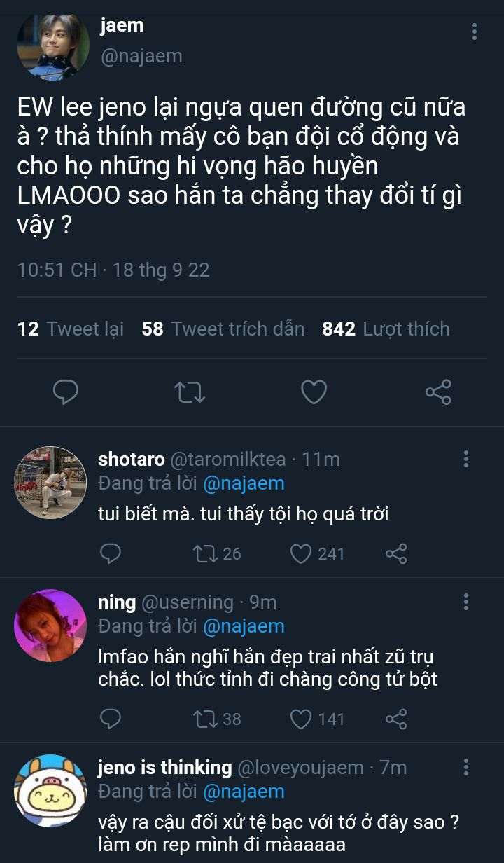Like ning's reply with 141 likes
Screen dimensions: 504x863
pos(301,719)
